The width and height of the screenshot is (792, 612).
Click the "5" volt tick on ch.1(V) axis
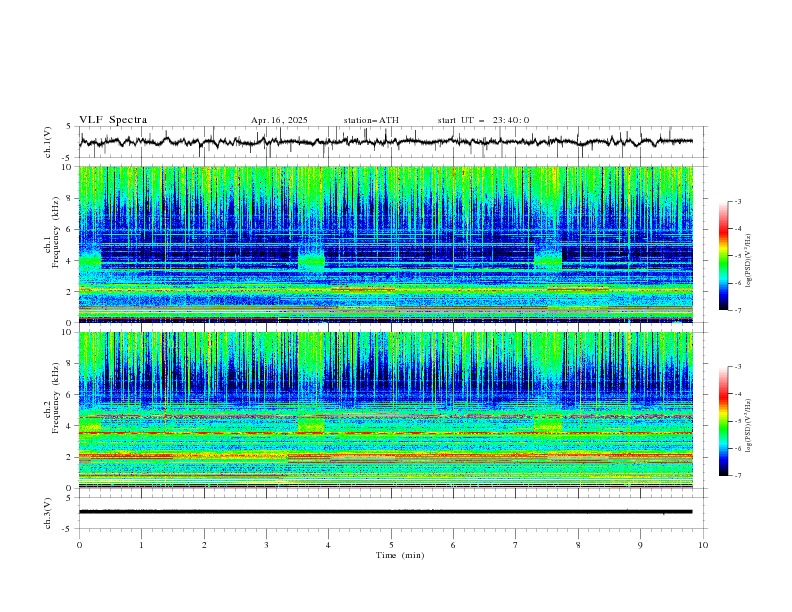point(69,127)
